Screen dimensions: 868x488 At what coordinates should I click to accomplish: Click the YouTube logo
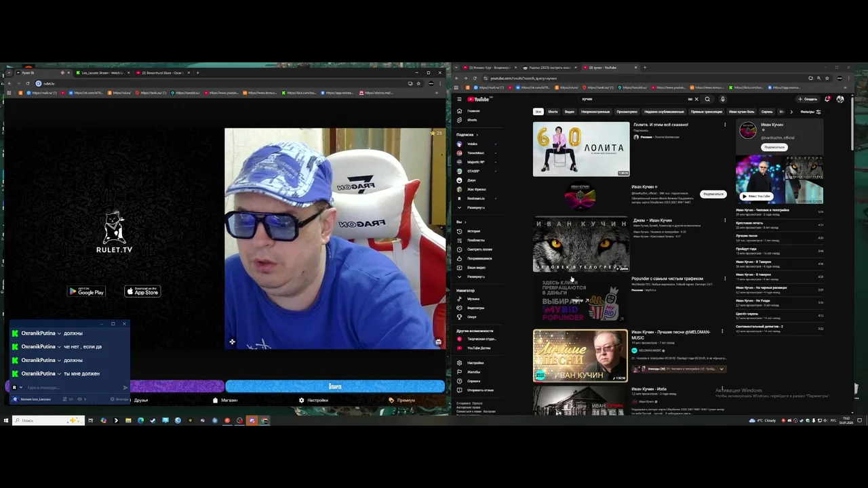click(477, 99)
